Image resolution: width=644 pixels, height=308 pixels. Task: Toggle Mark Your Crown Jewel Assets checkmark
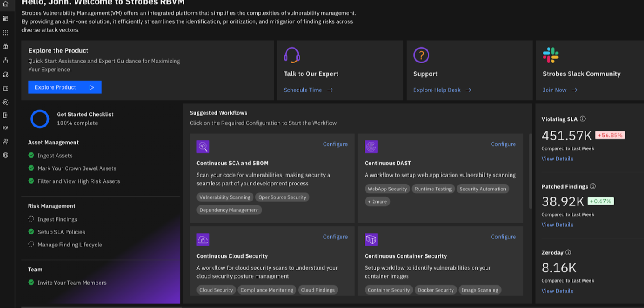[31, 168]
